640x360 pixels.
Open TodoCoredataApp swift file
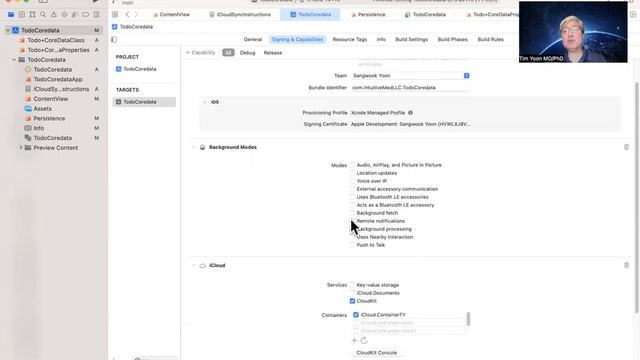tap(58, 79)
